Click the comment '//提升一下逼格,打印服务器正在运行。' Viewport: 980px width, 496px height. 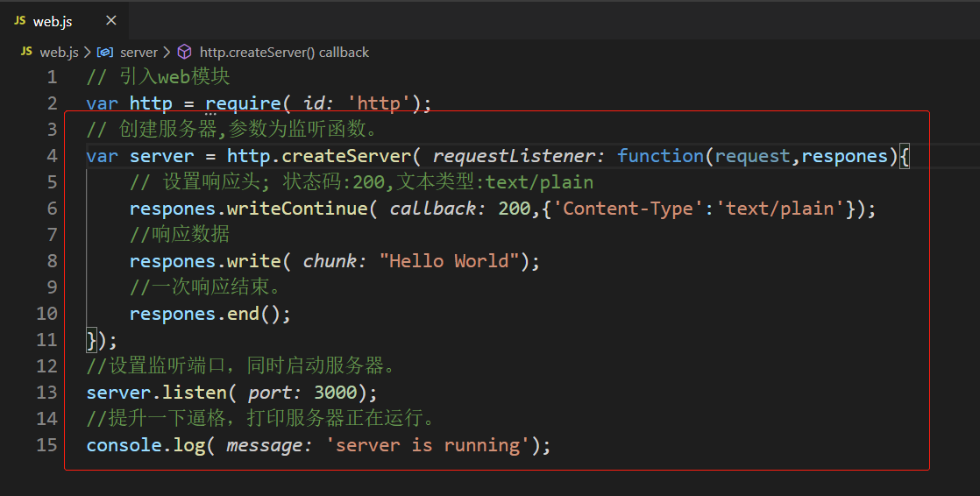pos(260,418)
